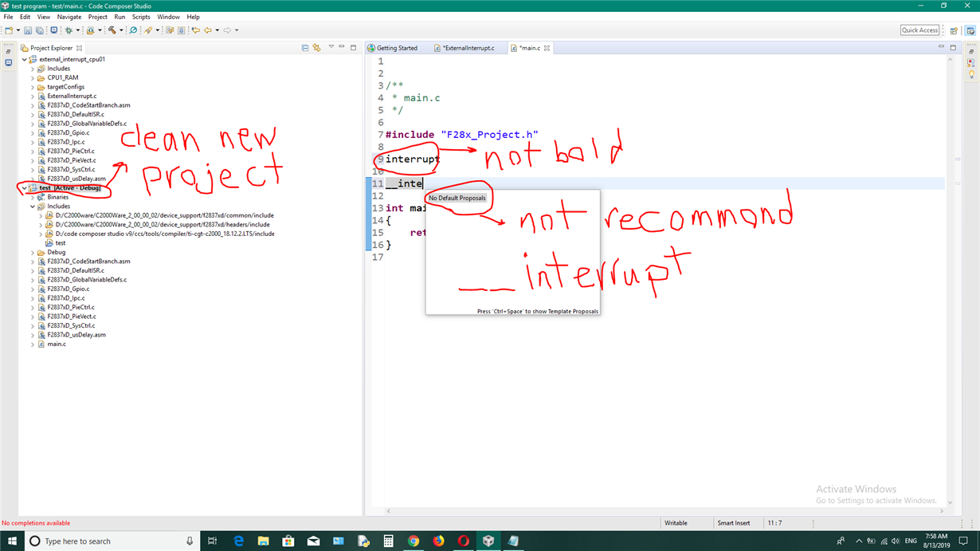Toggle Link with Editor in Project Explorer
The image size is (980, 551).
[x=316, y=48]
